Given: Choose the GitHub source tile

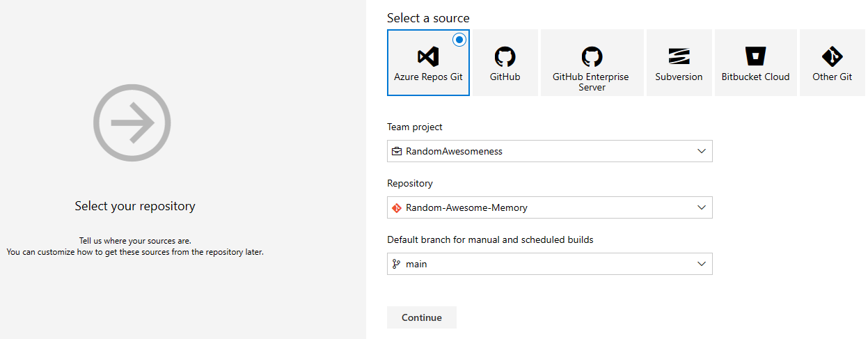Looking at the screenshot, I should click(505, 63).
